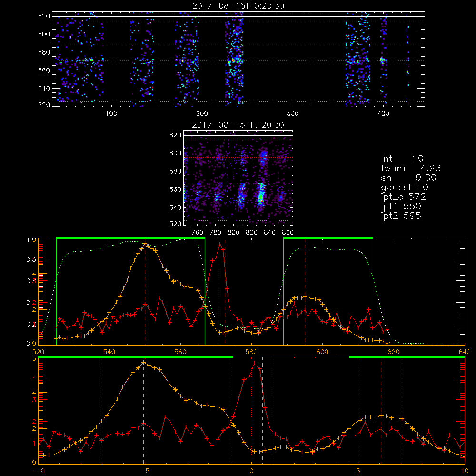Click x-axis label 10 on bottom plot

coord(465,471)
